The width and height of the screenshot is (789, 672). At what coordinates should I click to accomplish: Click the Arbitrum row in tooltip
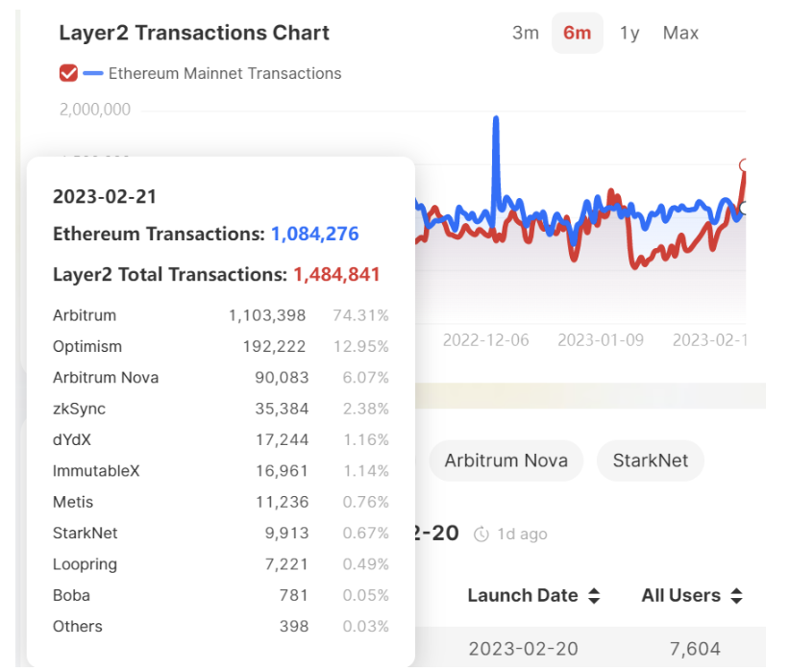click(x=221, y=315)
